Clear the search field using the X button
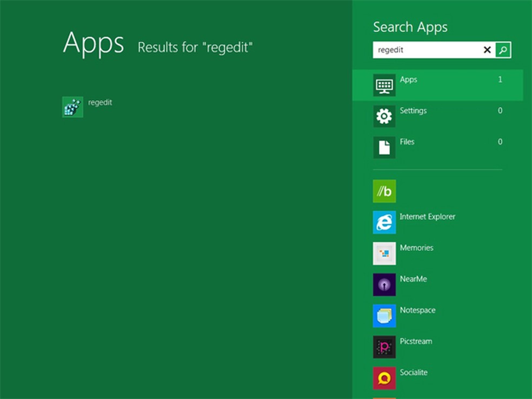 point(488,50)
